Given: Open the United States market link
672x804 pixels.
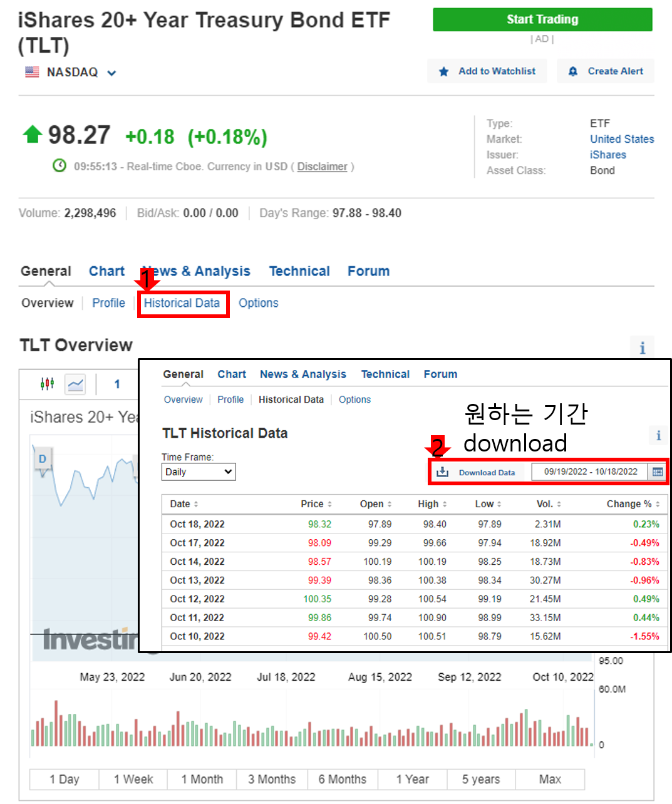Looking at the screenshot, I should pyautogui.click(x=622, y=139).
